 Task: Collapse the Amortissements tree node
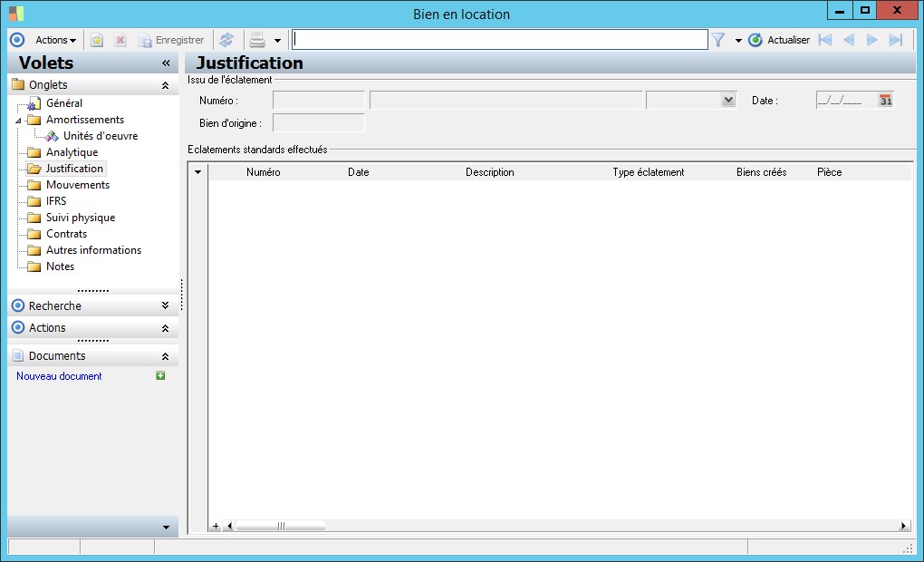pyautogui.click(x=18, y=121)
